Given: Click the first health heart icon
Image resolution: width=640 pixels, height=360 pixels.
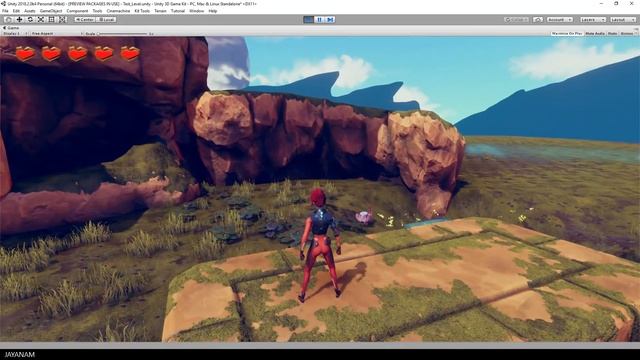Looking at the screenshot, I should pos(25,53).
